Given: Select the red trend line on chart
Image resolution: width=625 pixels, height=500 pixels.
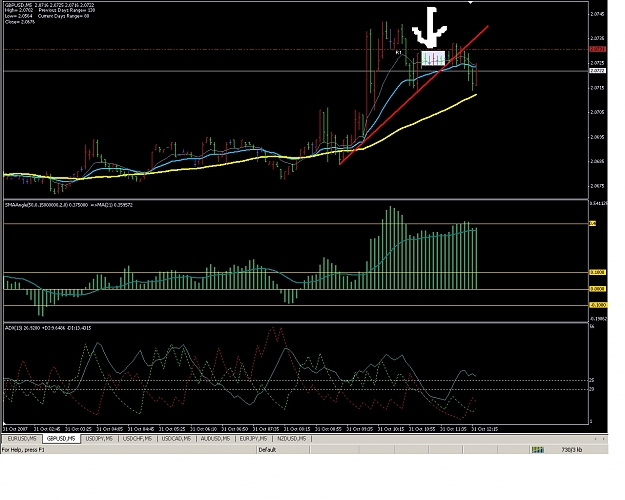Looking at the screenshot, I should pos(415,94).
